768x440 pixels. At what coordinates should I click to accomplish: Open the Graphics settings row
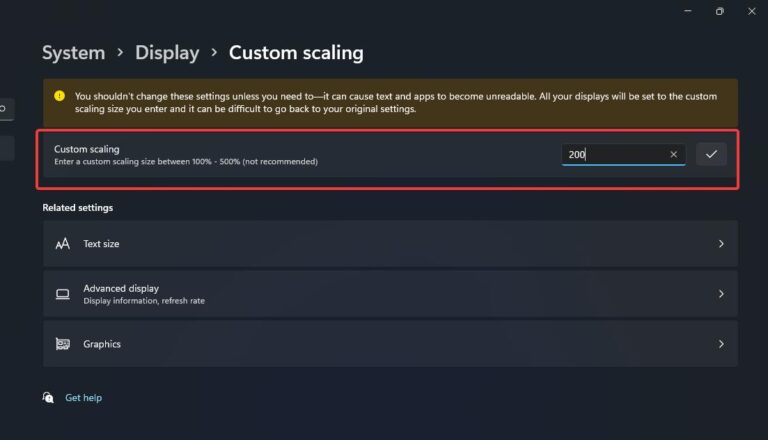click(x=390, y=344)
